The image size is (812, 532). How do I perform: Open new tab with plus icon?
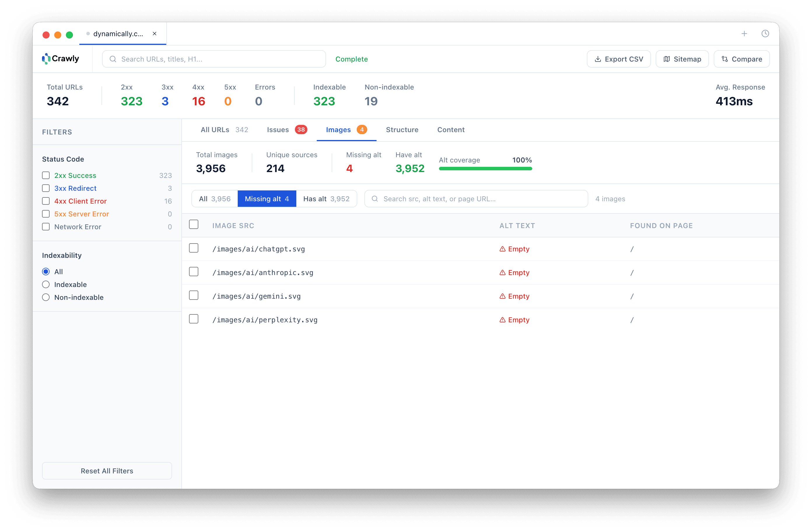click(744, 34)
